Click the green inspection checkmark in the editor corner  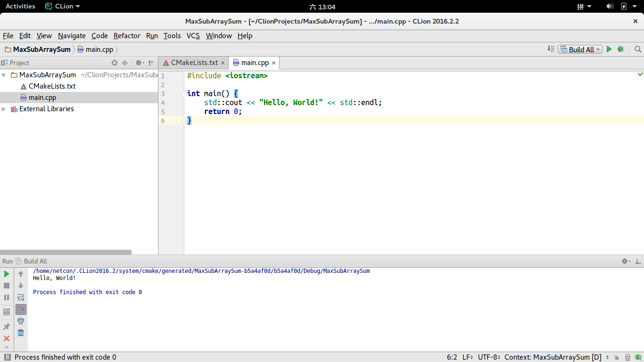[640, 74]
